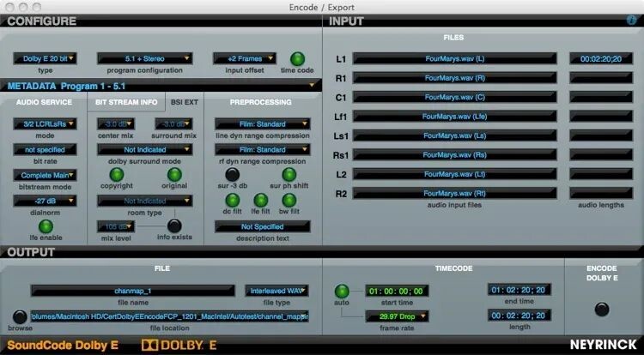Open the Complete Main bitstream mode dropdown
Screen dimensions: 644x355
45,176
